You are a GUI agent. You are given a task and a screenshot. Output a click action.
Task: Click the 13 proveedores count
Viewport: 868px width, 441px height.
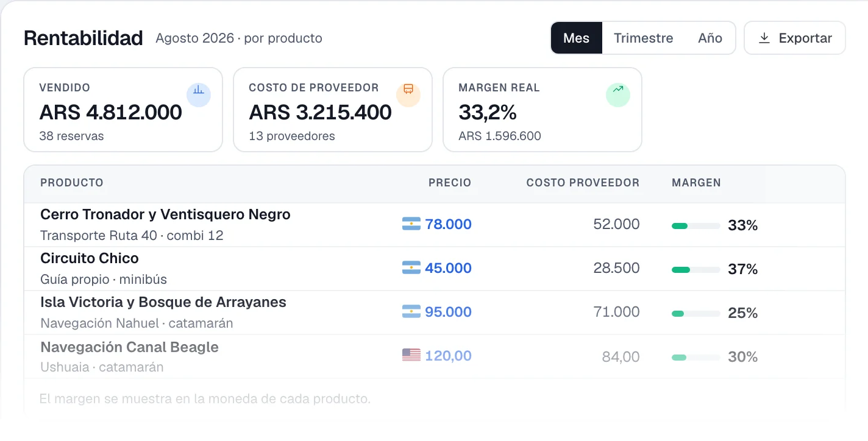coord(292,136)
